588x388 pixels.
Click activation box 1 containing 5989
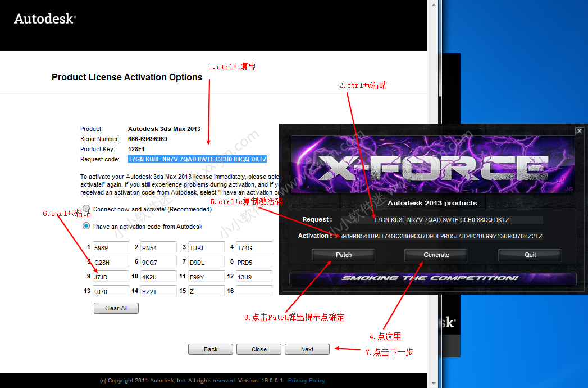coord(111,247)
